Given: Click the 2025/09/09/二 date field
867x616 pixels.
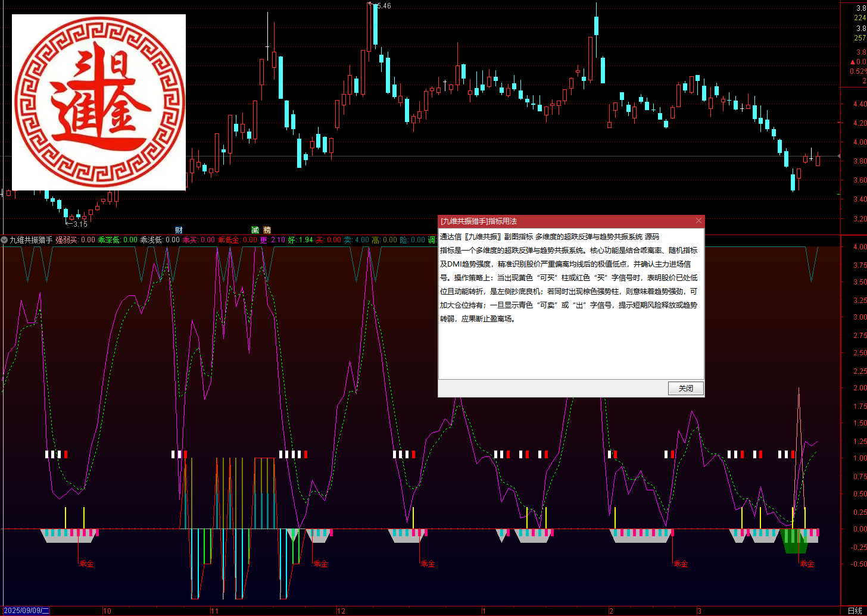Looking at the screenshot, I should tap(27, 611).
